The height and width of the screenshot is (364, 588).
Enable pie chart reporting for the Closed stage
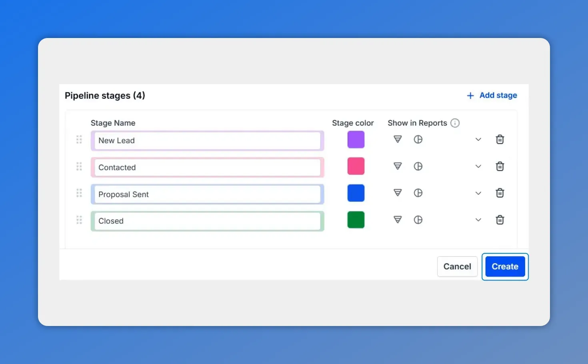(418, 220)
